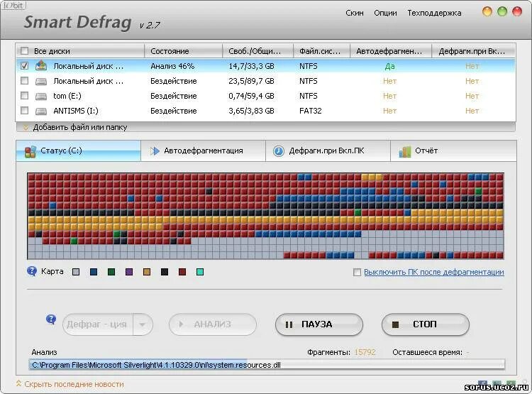Viewport: 532px width, 394px height.
Task: Click the 3,65/3,83 GB cell
Action: click(251, 111)
